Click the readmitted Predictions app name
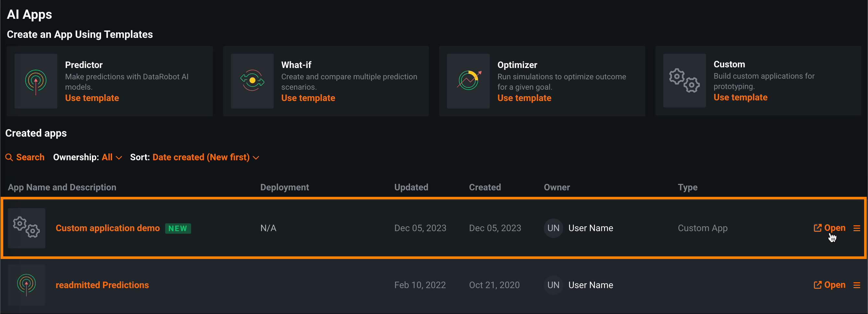The width and height of the screenshot is (868, 314). (x=102, y=285)
